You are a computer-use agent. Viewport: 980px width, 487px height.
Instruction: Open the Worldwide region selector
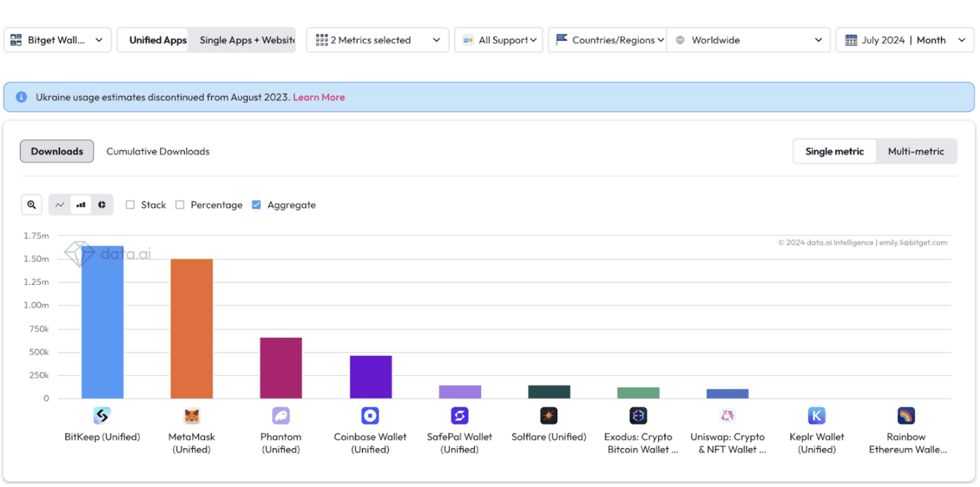(748, 40)
